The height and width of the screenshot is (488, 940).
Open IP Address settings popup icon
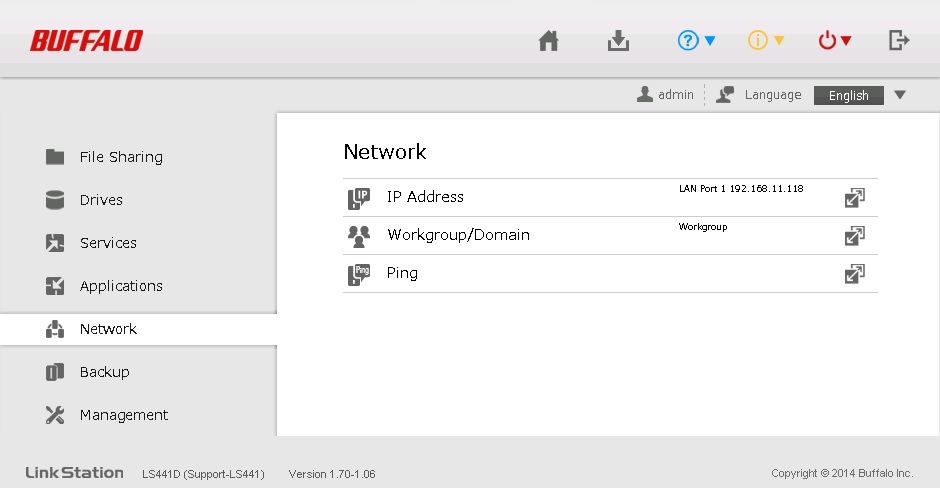[854, 198]
